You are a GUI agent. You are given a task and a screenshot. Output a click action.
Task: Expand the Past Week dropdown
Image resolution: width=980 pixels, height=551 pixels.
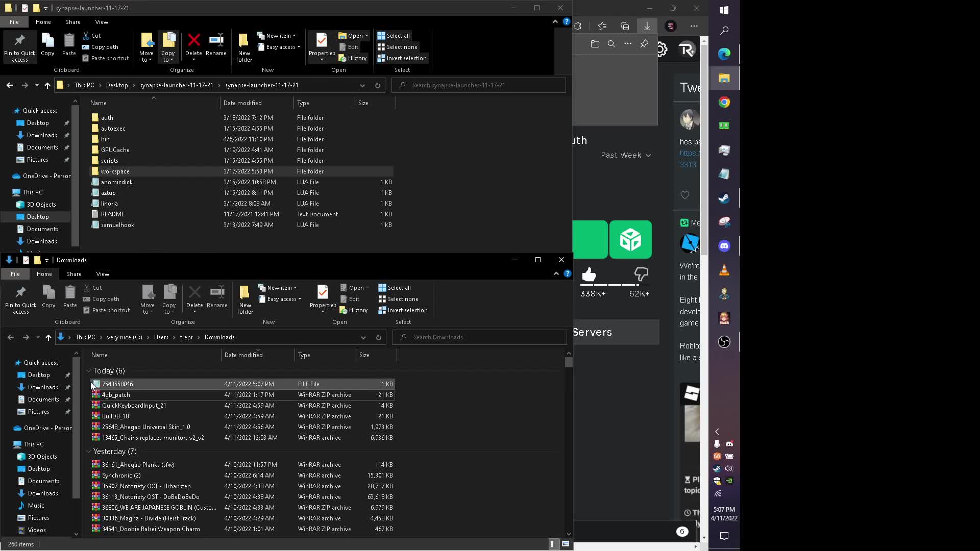click(x=626, y=155)
